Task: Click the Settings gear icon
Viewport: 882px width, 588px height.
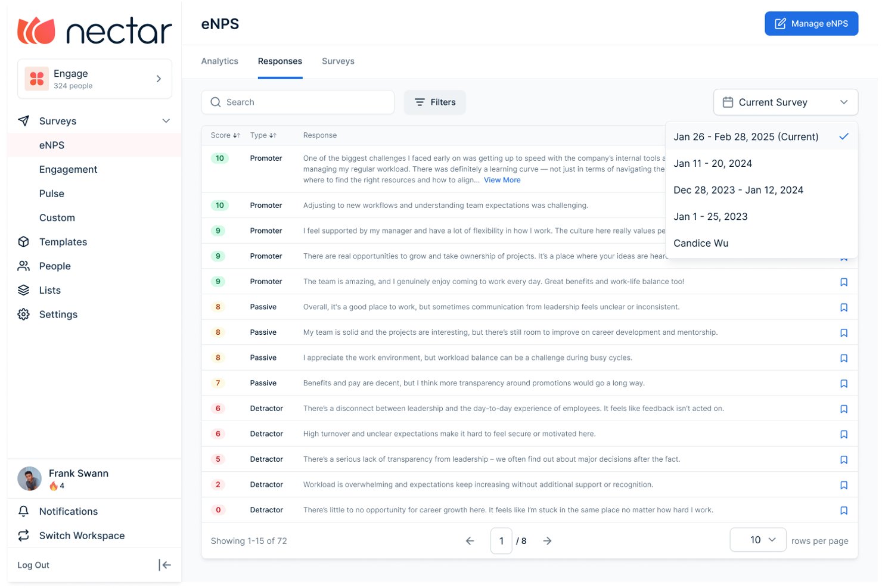Action: coord(24,315)
